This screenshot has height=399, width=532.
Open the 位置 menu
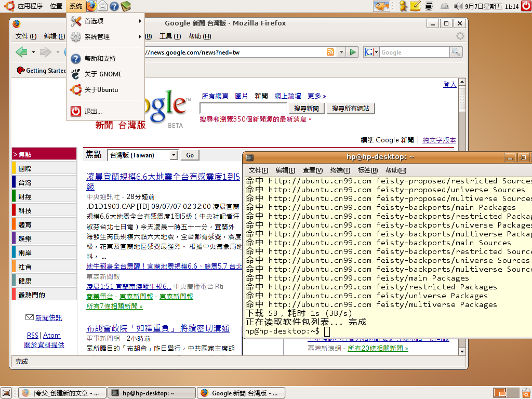[56, 6]
